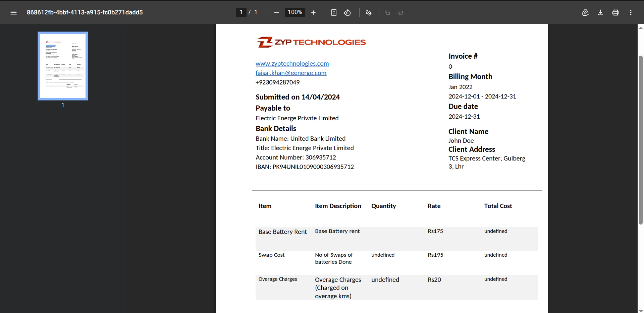Click the 'Jan 2022' text
644x313 pixels.
(460, 87)
